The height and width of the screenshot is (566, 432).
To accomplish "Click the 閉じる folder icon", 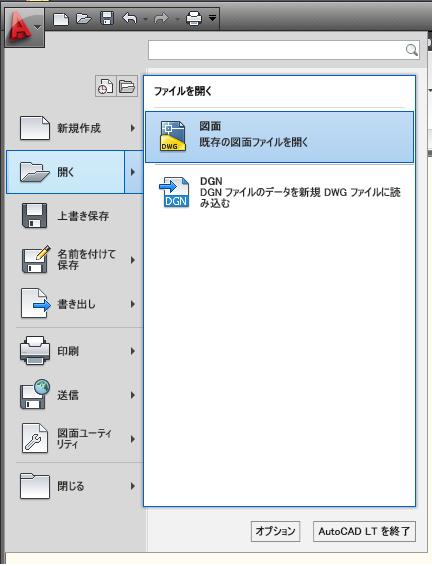I will (x=35, y=486).
